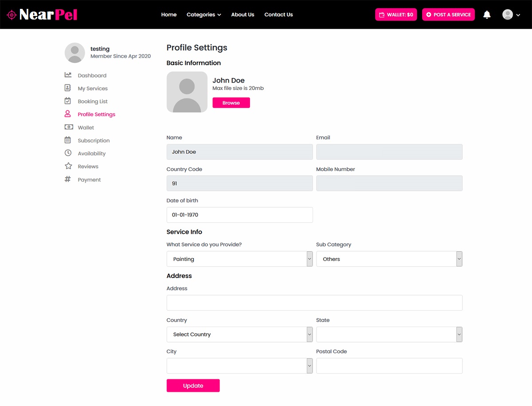Expand the Categories menu
The width and height of the screenshot is (532, 406).
click(x=203, y=15)
